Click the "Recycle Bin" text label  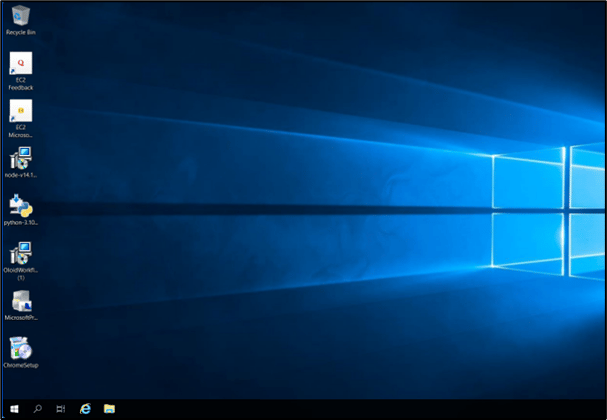coord(21,33)
